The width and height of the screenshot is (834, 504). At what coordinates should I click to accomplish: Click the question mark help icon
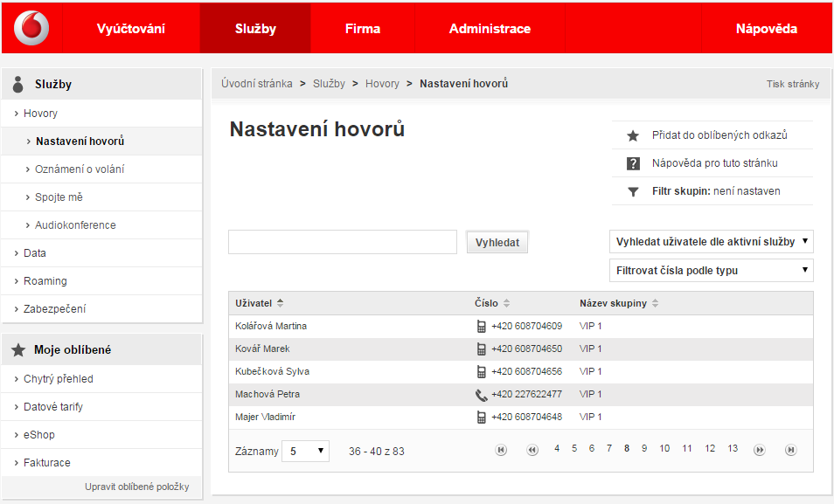pos(633,163)
